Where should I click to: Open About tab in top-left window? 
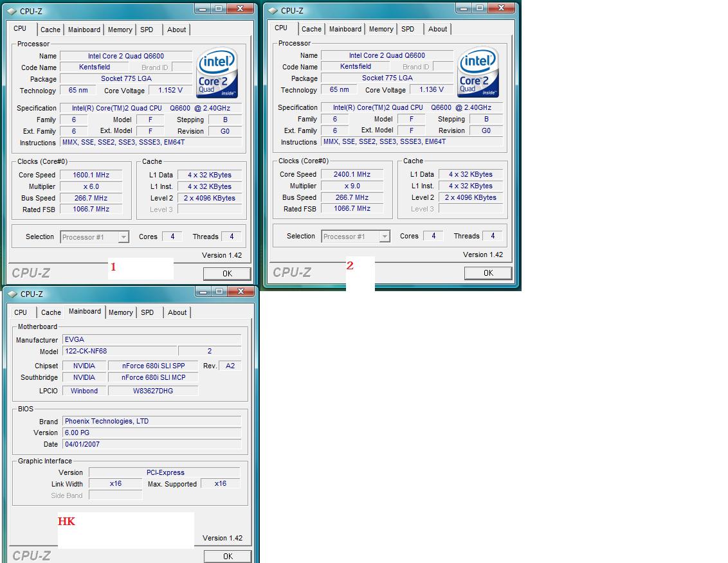click(x=177, y=30)
